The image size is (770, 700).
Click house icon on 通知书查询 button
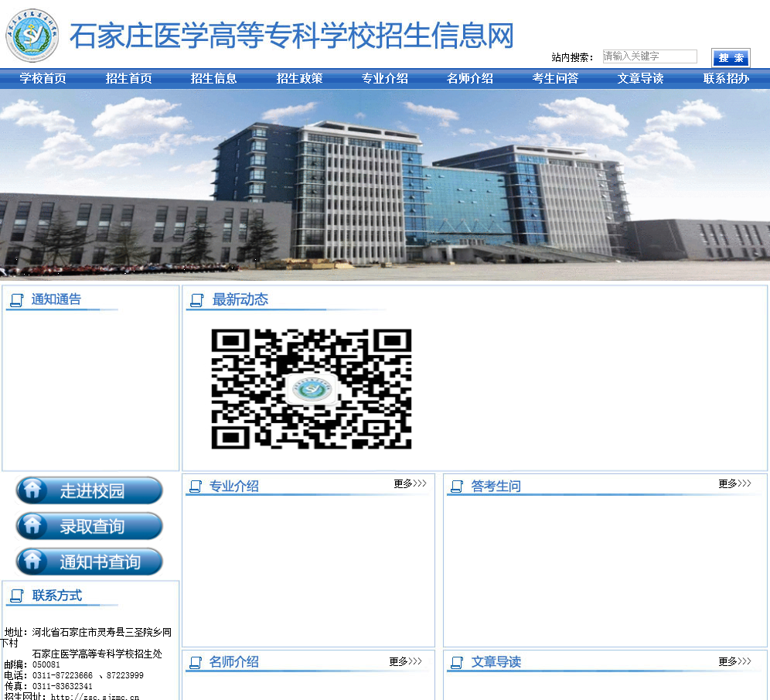(x=32, y=561)
